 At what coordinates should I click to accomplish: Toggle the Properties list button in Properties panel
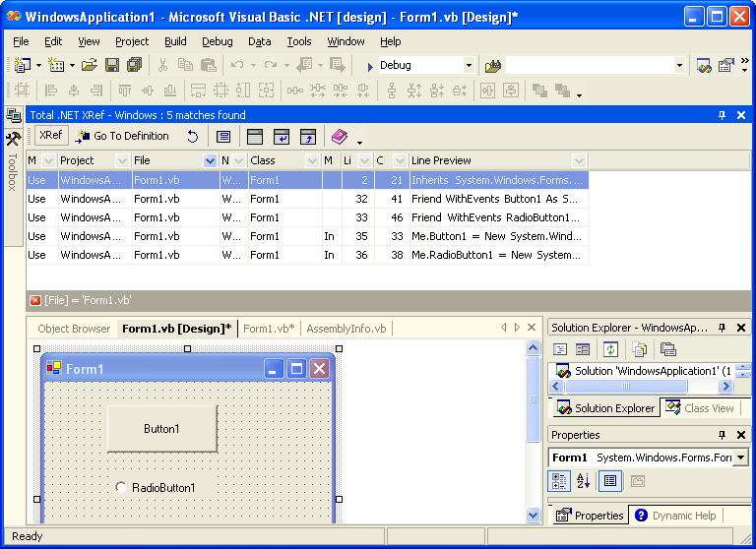pyautogui.click(x=610, y=481)
